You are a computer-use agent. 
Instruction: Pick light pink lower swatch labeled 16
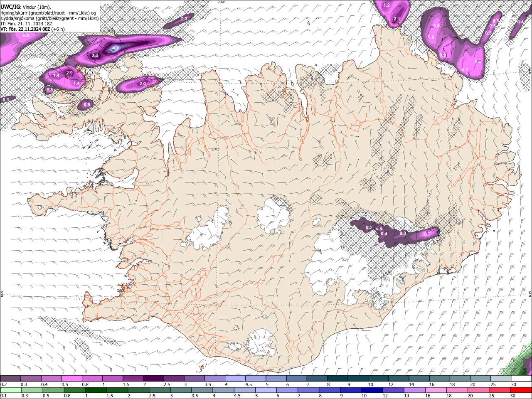click(436, 390)
